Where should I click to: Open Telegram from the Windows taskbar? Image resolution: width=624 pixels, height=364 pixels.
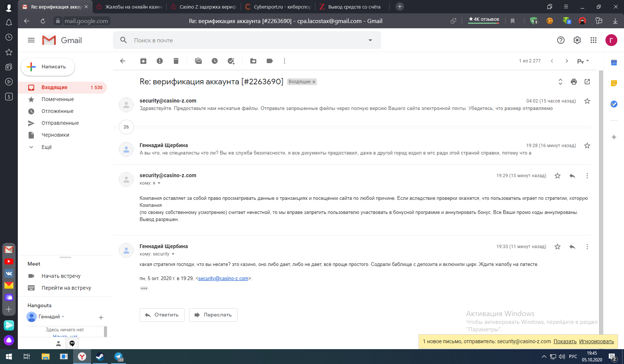(x=118, y=357)
